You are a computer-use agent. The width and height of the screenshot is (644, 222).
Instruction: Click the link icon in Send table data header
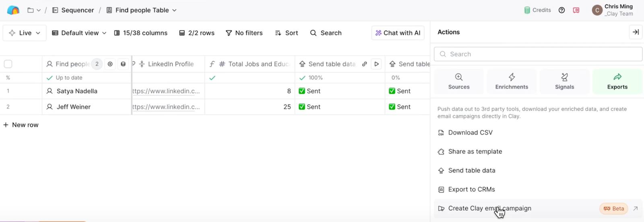(364, 64)
